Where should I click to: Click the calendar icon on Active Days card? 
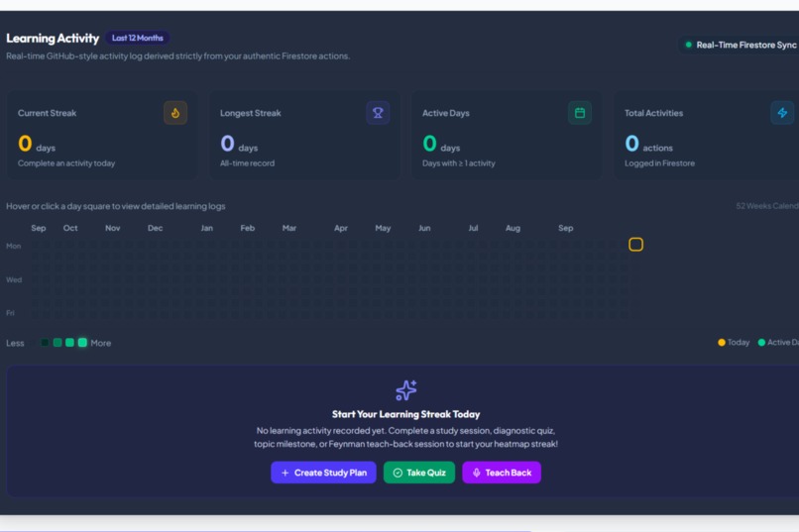pos(580,113)
